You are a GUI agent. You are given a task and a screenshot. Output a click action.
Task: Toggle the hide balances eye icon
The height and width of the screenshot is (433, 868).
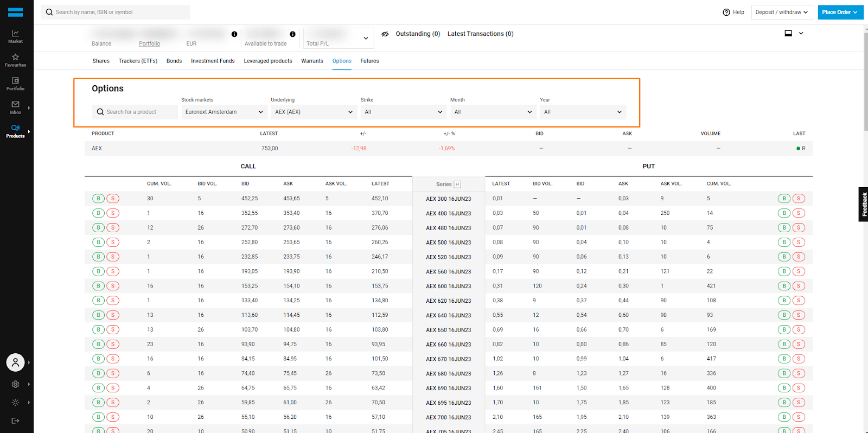coord(385,34)
